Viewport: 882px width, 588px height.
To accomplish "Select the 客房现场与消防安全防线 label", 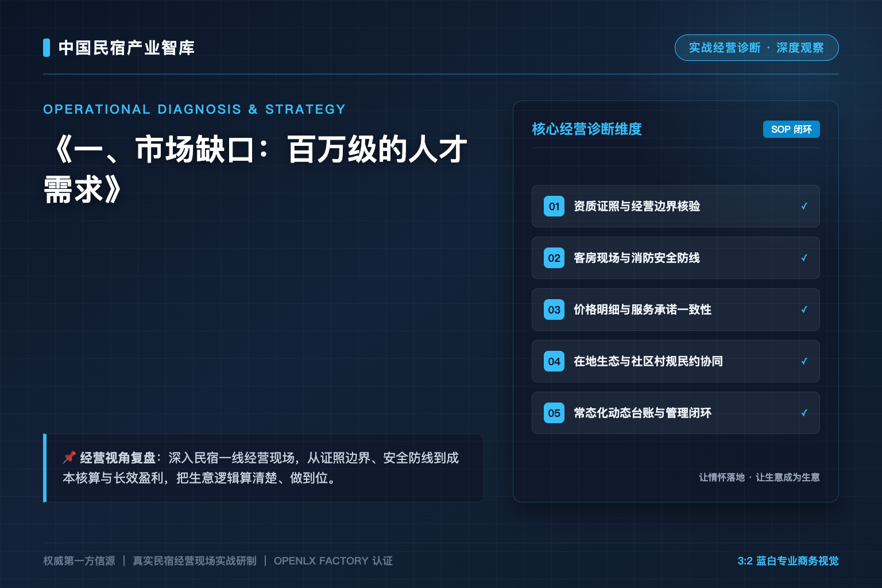I will (637, 258).
